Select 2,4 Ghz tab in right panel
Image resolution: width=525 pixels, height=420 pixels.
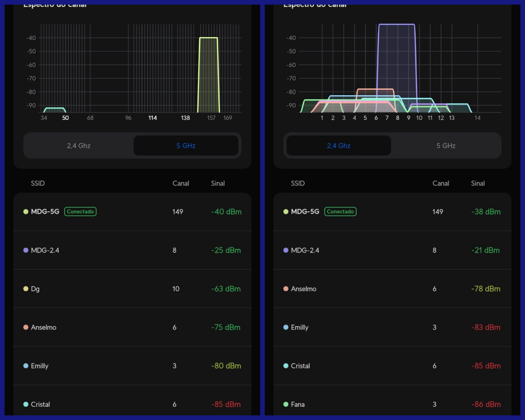click(x=339, y=146)
